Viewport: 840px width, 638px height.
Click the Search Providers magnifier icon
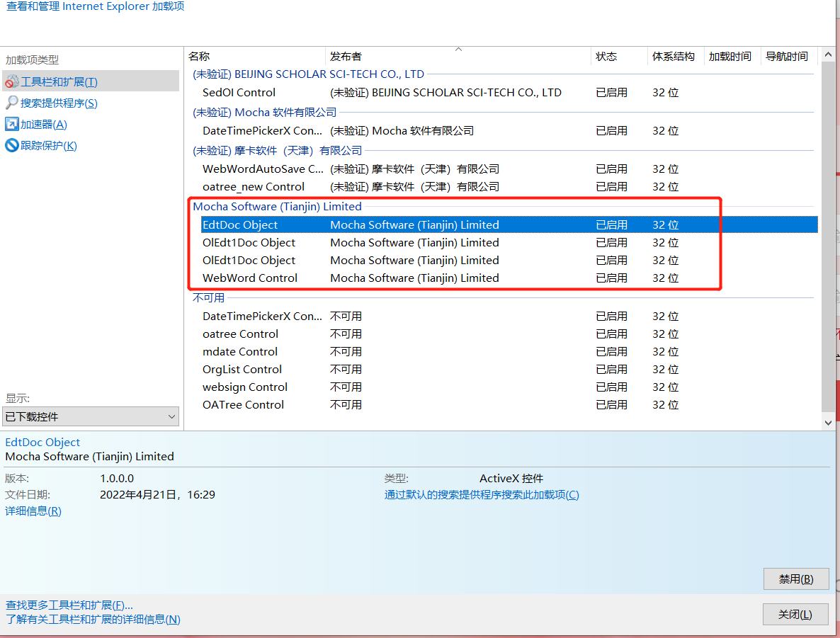pyautogui.click(x=12, y=103)
